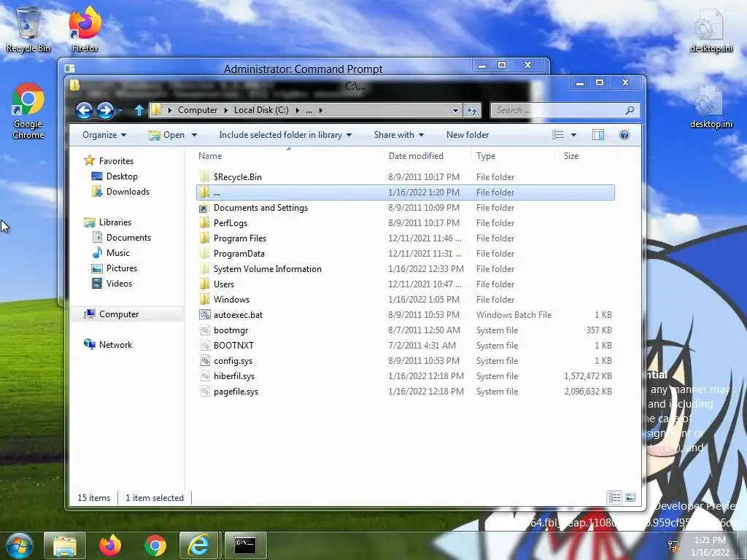The image size is (747, 560).
Task: Select Documents library in navigation pane
Action: tap(128, 238)
